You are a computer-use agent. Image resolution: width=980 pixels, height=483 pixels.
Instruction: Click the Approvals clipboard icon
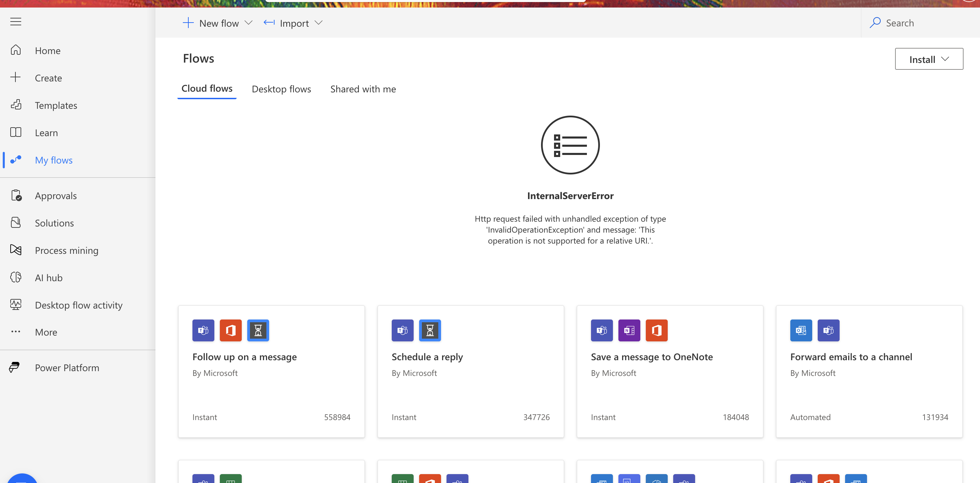(16, 195)
